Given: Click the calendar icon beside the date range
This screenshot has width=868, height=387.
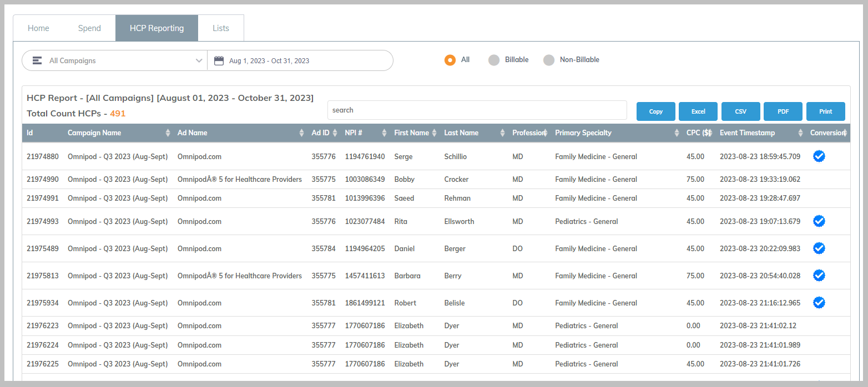Looking at the screenshot, I should [x=219, y=60].
